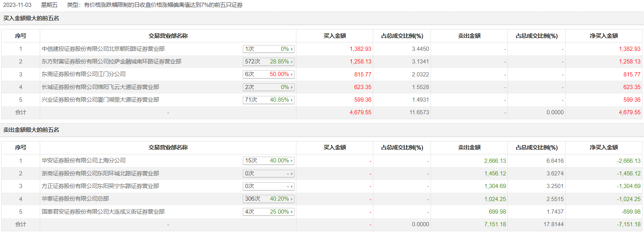Click the 2次 0% stats dropdown

(268, 87)
